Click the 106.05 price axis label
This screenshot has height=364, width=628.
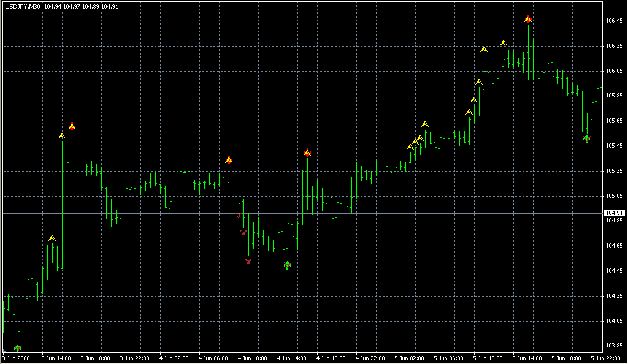click(615, 71)
